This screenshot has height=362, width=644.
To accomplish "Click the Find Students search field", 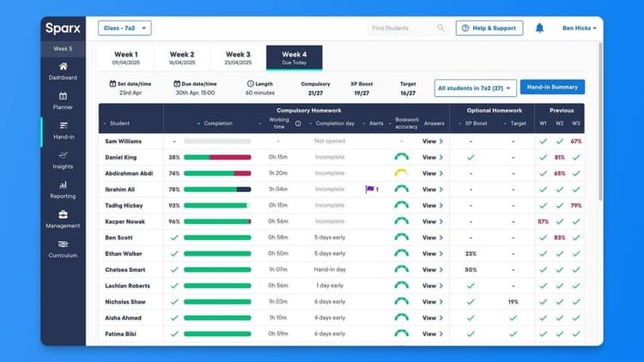I will tap(404, 28).
